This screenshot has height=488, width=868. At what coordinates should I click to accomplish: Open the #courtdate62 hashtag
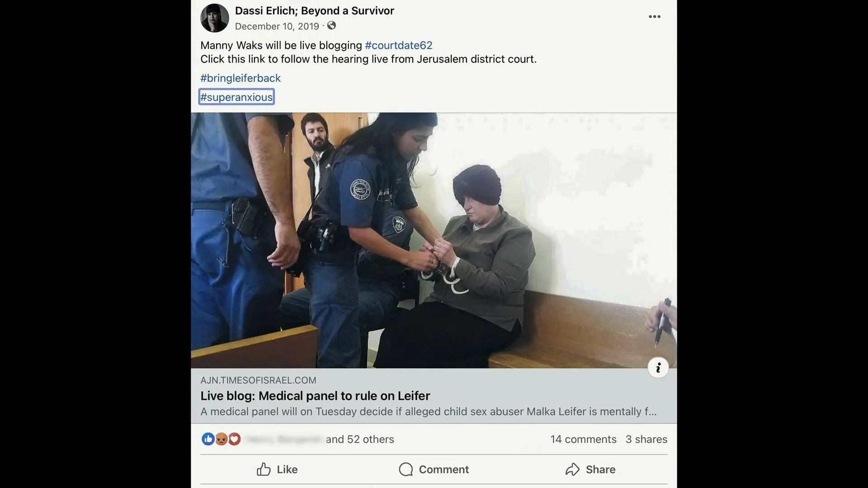click(x=398, y=45)
